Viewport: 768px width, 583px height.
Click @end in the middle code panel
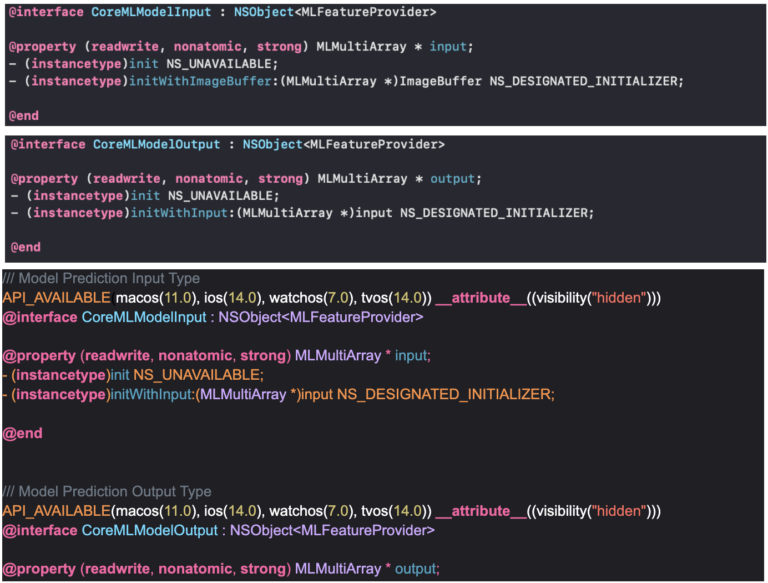click(24, 247)
